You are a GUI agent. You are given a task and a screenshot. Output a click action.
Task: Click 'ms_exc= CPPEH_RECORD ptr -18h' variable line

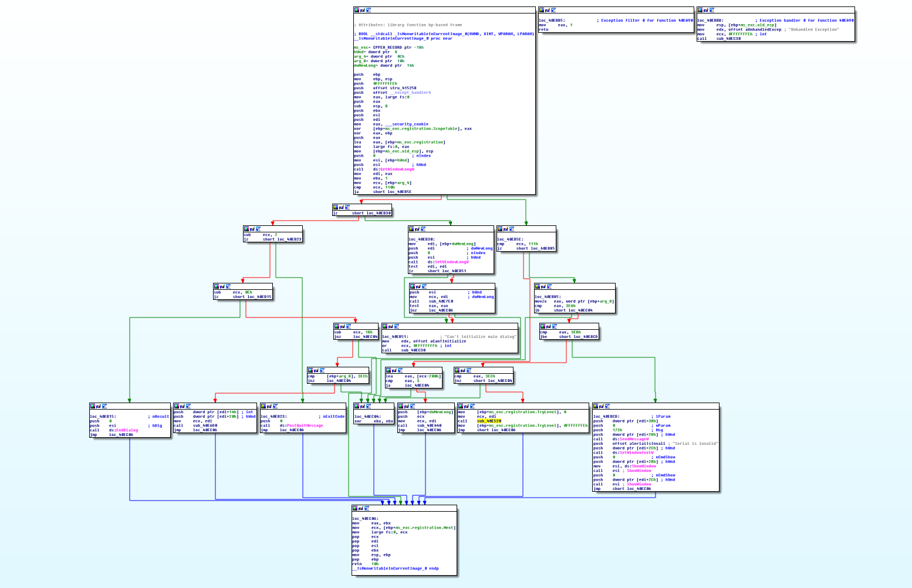pyautogui.click(x=389, y=48)
